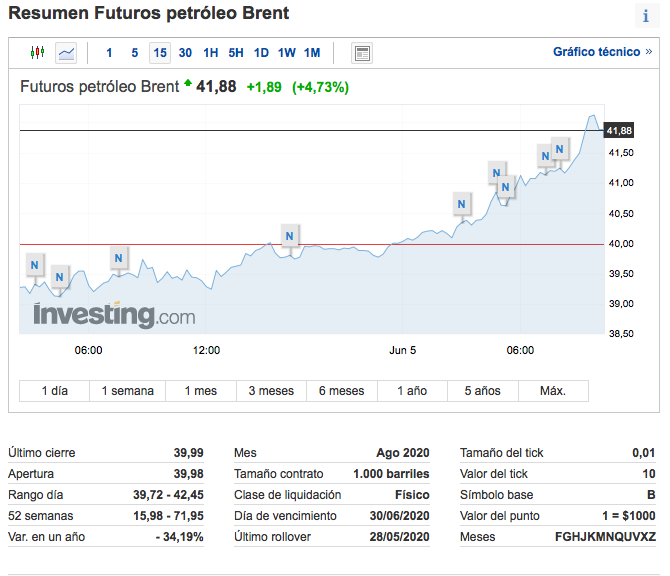Click the green up arrow beside price
This screenshot has height=576, width=670.
click(187, 85)
